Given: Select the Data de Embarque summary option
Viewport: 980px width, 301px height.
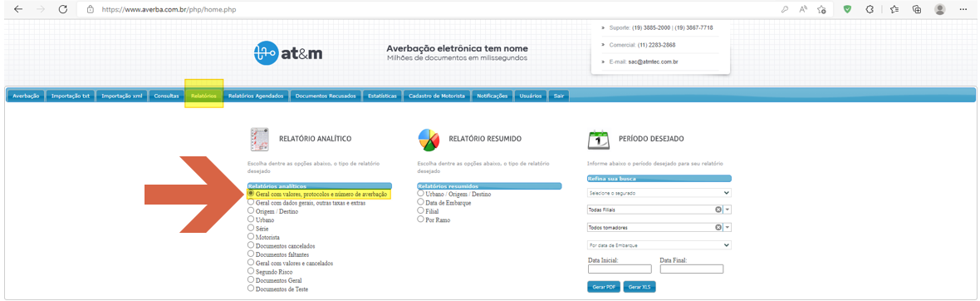Looking at the screenshot, I should pyautogui.click(x=420, y=203).
